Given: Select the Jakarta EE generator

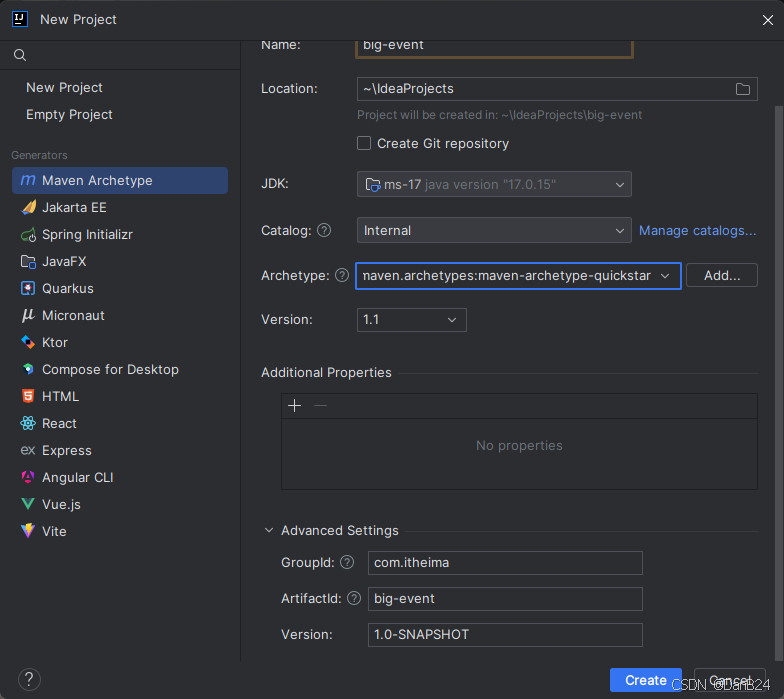Looking at the screenshot, I should tap(120, 207).
